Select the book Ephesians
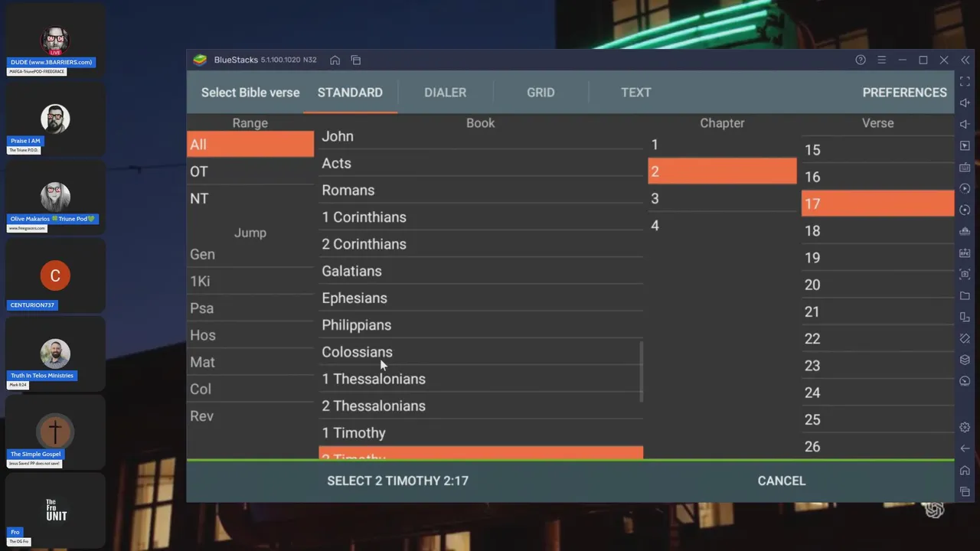Screen dimensions: 980x551 tap(481, 298)
